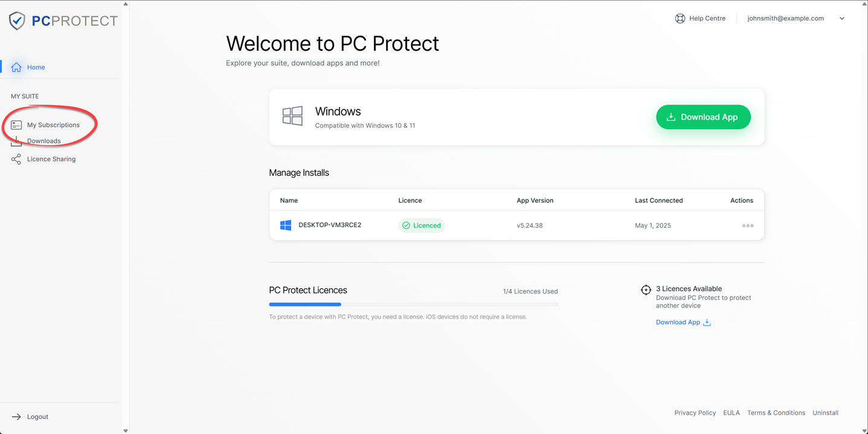Click the crosshair icon beside 3 Licences Available
This screenshot has height=434, width=868.
tap(646, 290)
